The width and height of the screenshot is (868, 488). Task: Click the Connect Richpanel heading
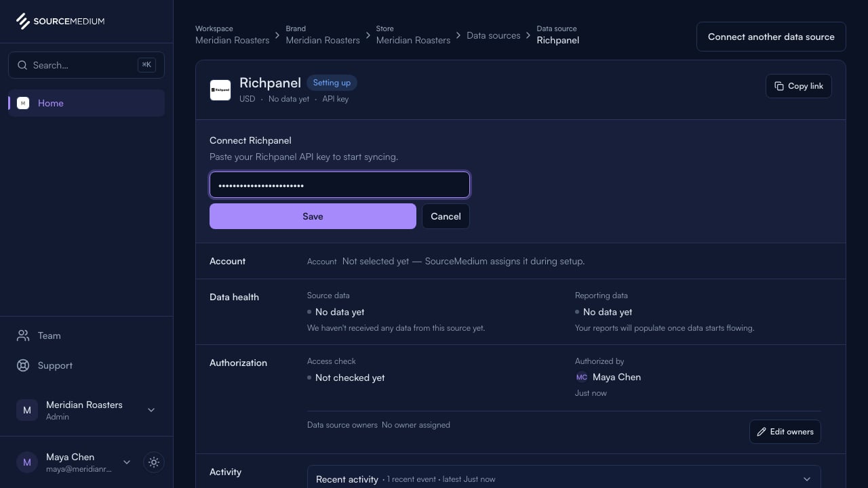pyautogui.click(x=250, y=140)
